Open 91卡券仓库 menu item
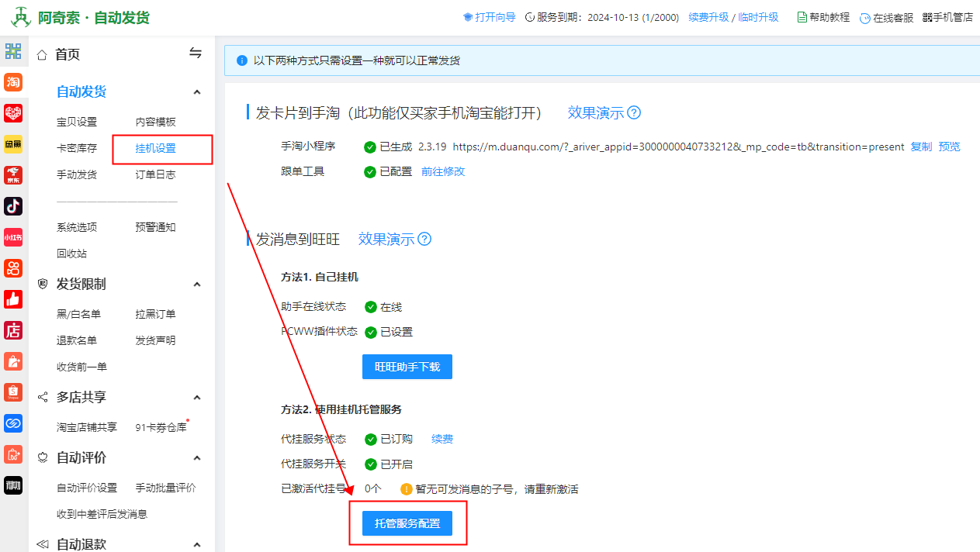This screenshot has height=552, width=980. click(x=161, y=427)
